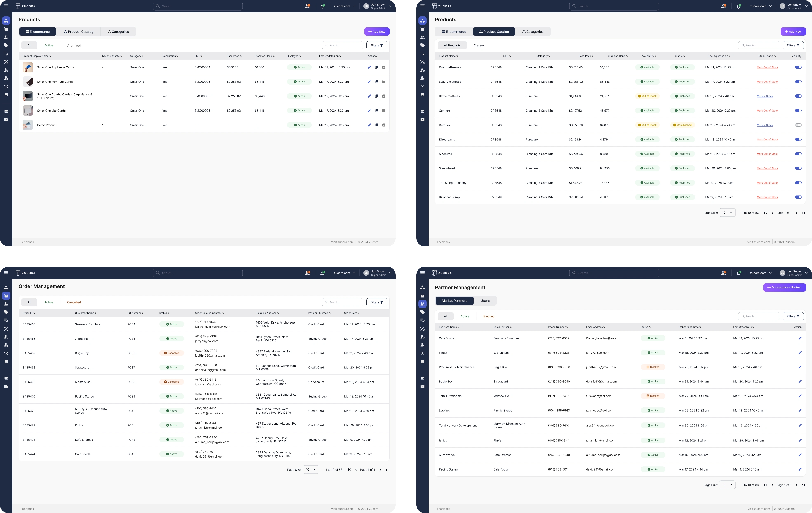Screen dimensions: 812x513
Task: Duplicate the SmartOne Furniture Cards product
Action: coord(377,82)
